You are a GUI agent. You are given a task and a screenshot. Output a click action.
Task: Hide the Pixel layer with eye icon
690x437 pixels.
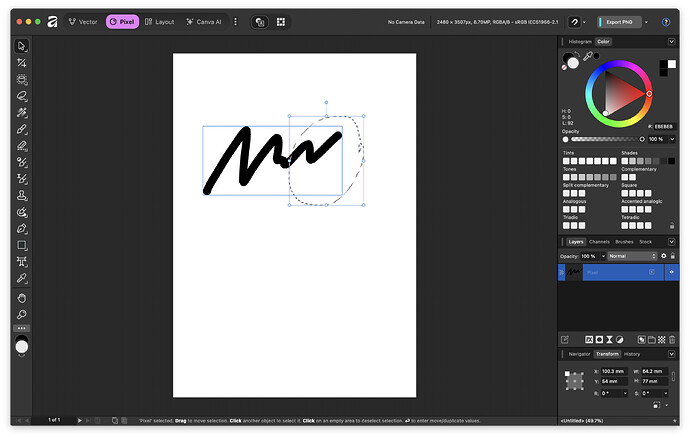pos(672,272)
